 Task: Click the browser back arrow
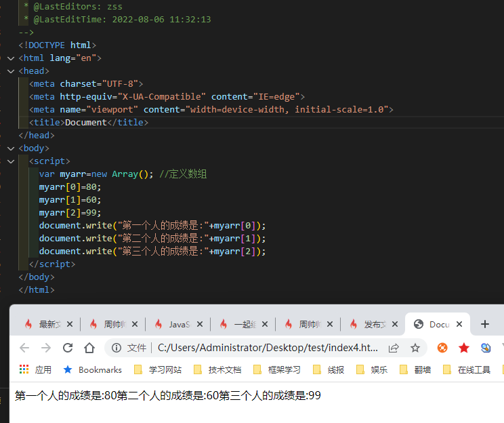click(x=24, y=348)
